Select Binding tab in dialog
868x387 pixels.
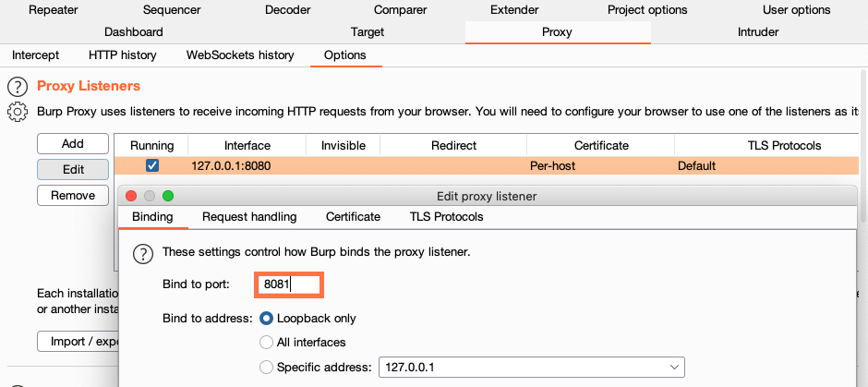click(152, 217)
